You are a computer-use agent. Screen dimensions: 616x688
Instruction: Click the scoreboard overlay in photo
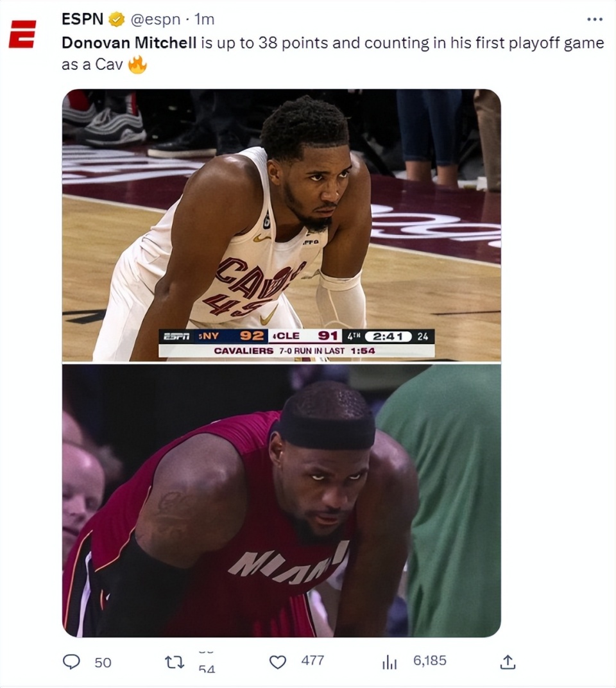(296, 343)
